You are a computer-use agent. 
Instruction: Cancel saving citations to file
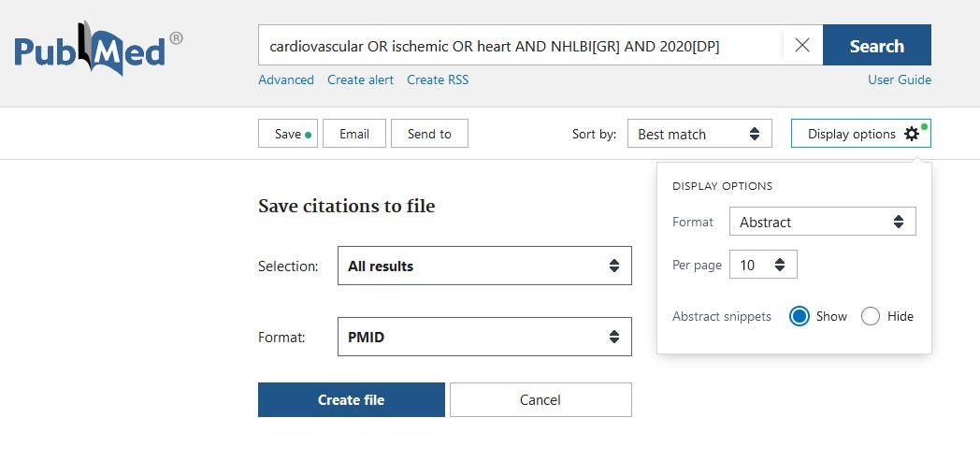(540, 399)
